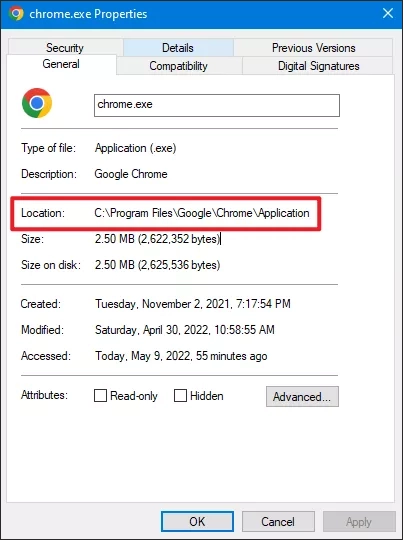Open the Compatibility tab
403x540 pixels.
click(x=178, y=66)
